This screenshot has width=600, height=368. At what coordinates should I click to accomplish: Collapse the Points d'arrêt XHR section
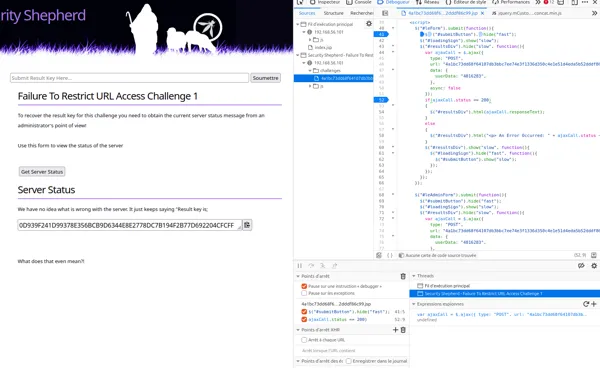(x=298, y=330)
